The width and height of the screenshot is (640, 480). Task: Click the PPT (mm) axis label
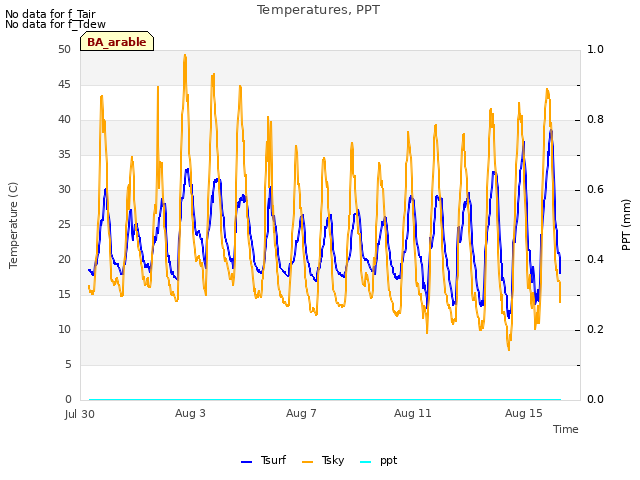tap(626, 225)
